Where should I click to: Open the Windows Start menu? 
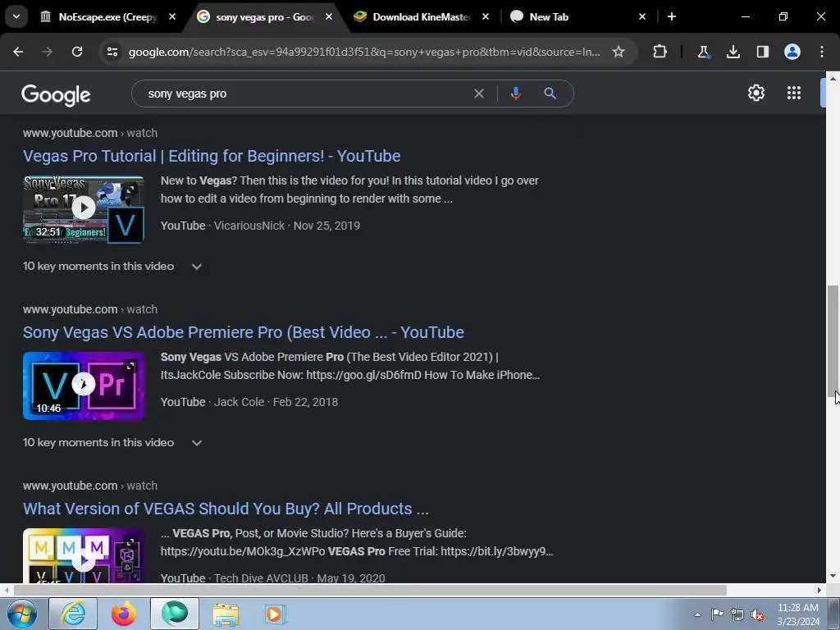click(x=22, y=614)
